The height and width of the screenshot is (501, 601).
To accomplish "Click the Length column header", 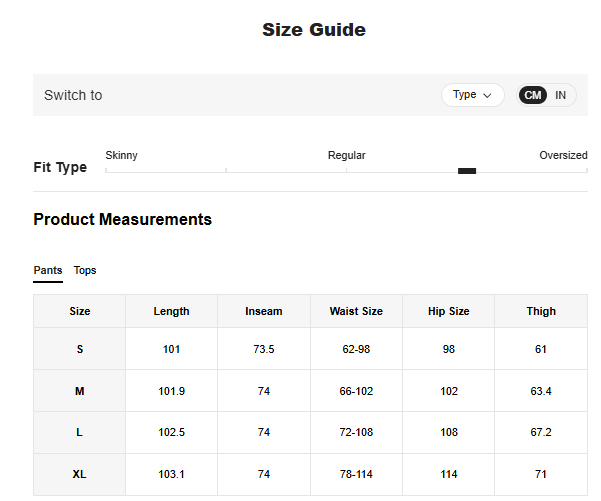I will pyautogui.click(x=171, y=311).
